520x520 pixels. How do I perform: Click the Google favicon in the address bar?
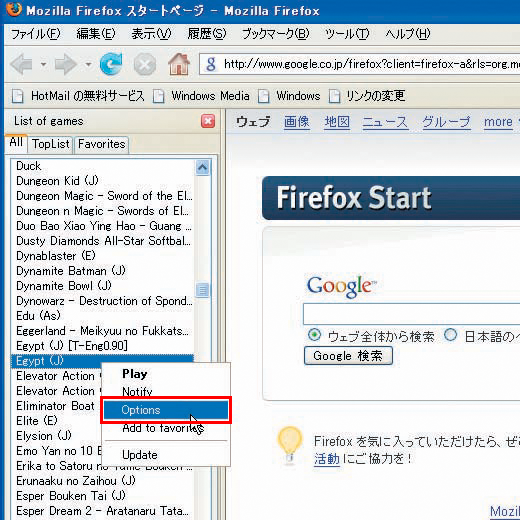(x=211, y=64)
